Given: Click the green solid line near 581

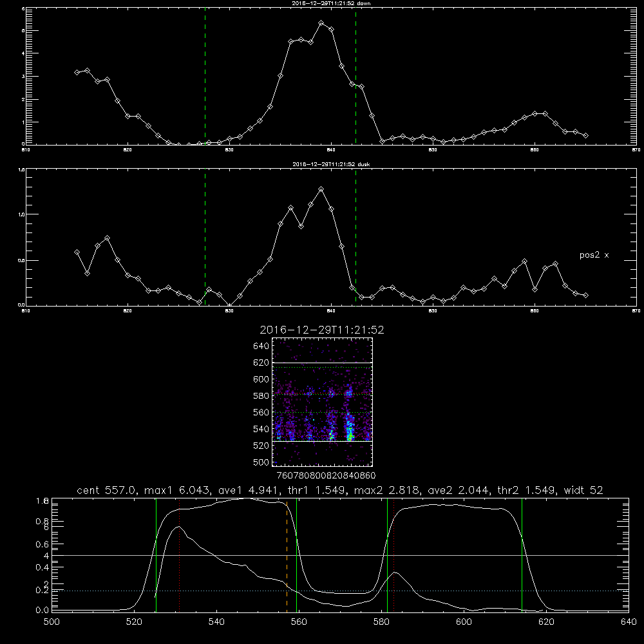Looking at the screenshot, I should pos(387,555).
